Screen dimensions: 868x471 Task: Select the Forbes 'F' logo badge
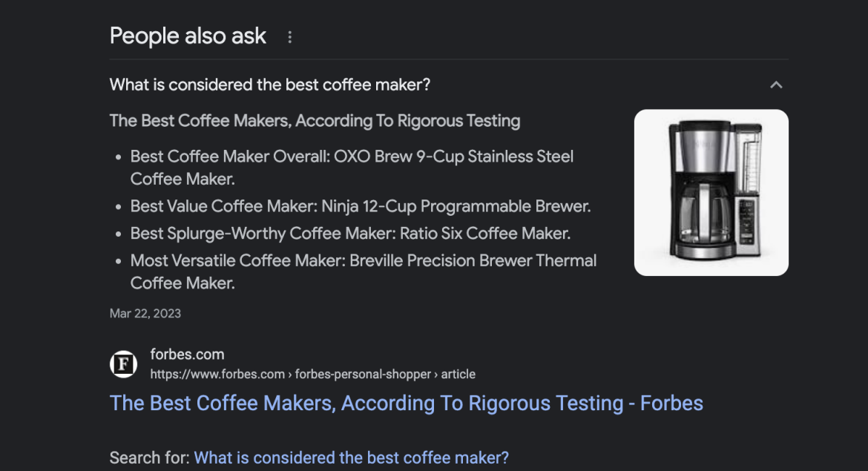click(x=123, y=363)
